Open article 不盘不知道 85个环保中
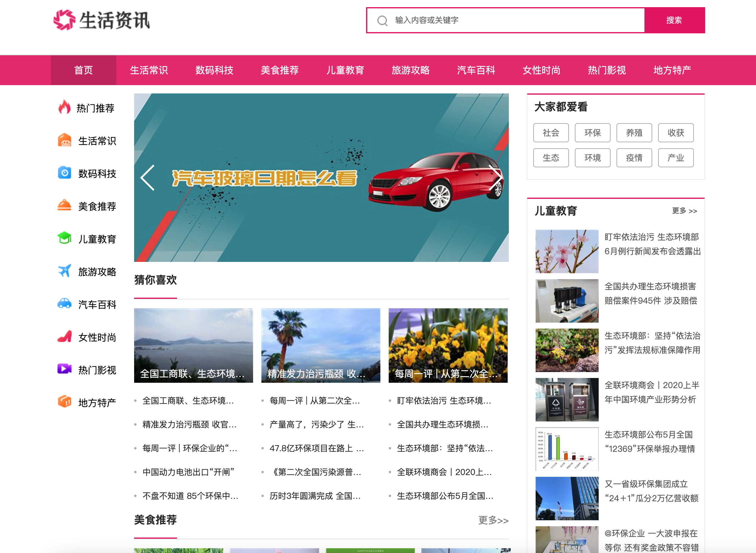756x553 pixels. pyautogui.click(x=190, y=496)
